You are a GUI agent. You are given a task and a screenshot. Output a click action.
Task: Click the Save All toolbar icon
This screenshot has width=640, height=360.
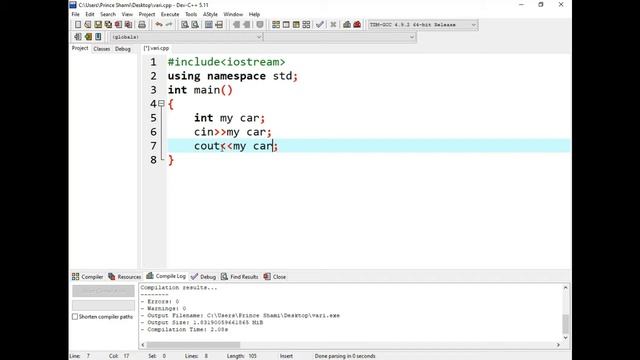point(108,25)
